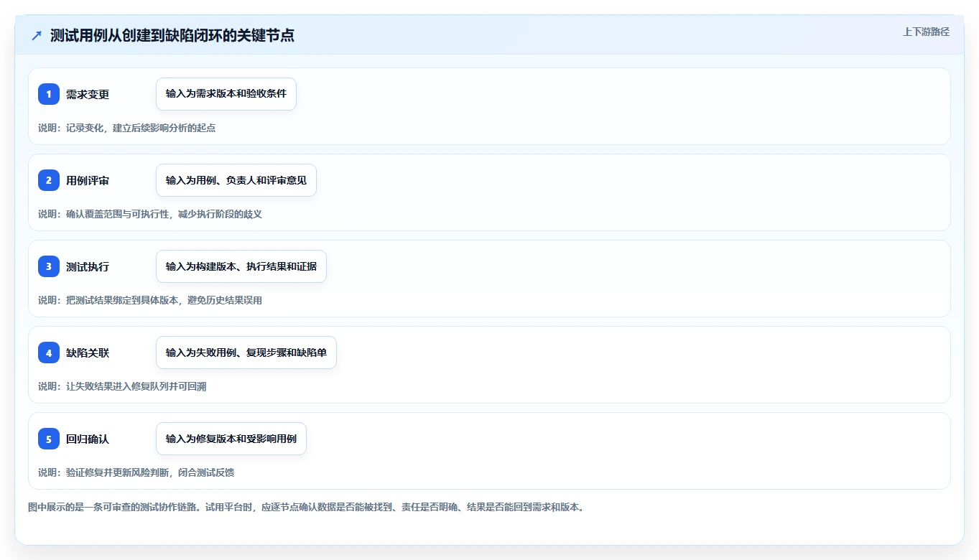Click the footer paragraph starting 图中展示的是
This screenshot has width=979, height=560.
[306, 507]
